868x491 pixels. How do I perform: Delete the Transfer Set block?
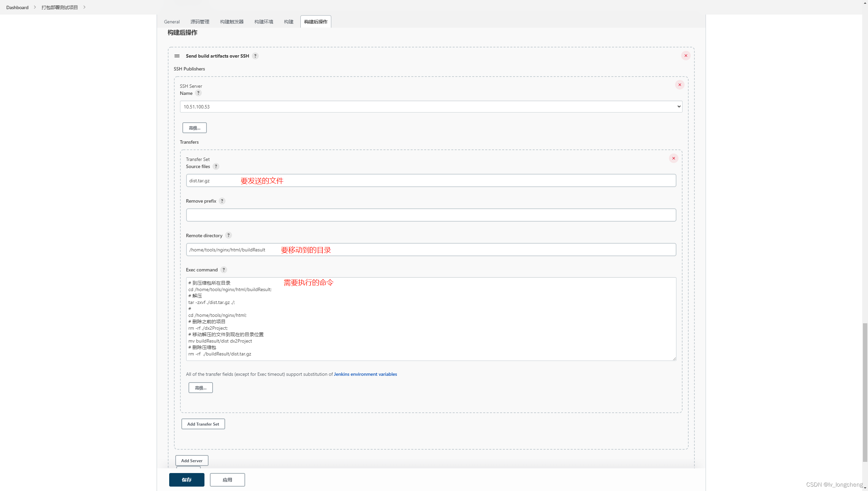pos(673,158)
